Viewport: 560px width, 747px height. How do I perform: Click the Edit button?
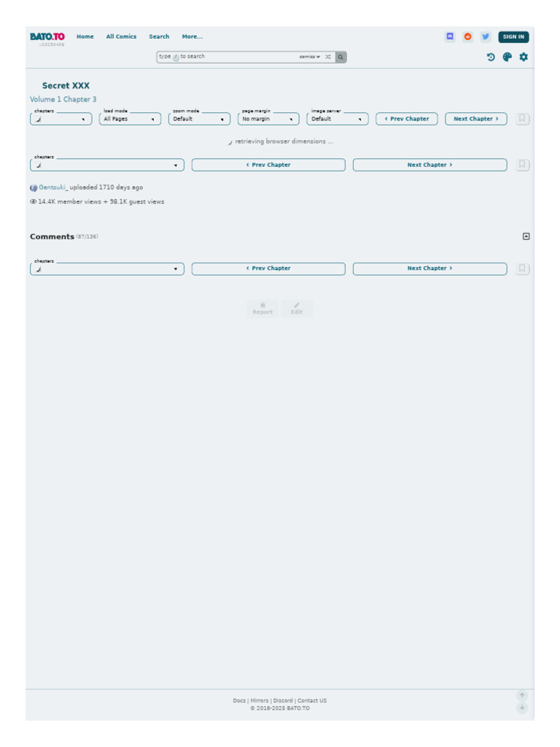[297, 309]
